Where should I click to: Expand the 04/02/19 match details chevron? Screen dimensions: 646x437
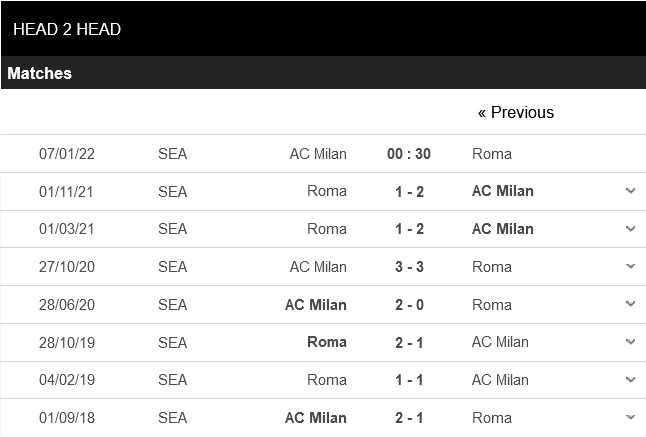630,380
